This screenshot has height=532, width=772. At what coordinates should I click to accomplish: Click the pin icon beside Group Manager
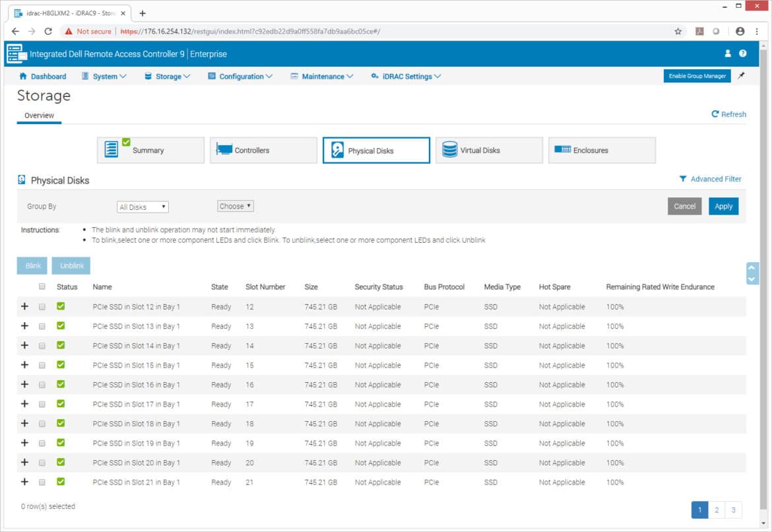741,76
